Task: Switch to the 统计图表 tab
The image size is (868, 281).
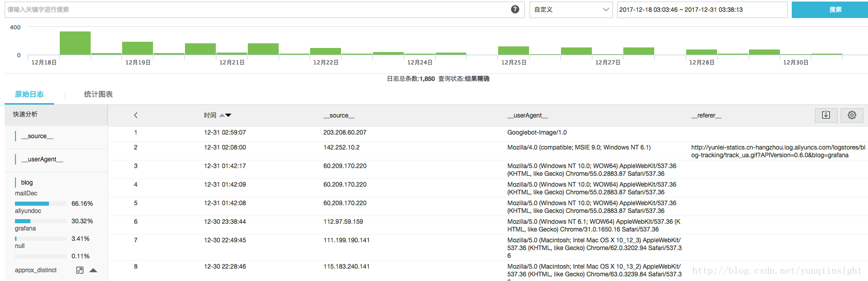Action: click(x=98, y=94)
